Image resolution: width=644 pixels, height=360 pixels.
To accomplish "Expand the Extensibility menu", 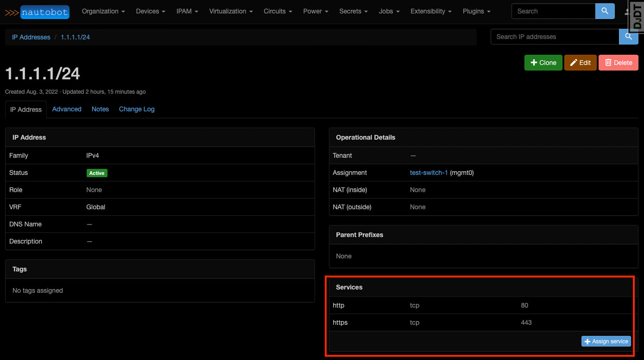I will coord(431,11).
